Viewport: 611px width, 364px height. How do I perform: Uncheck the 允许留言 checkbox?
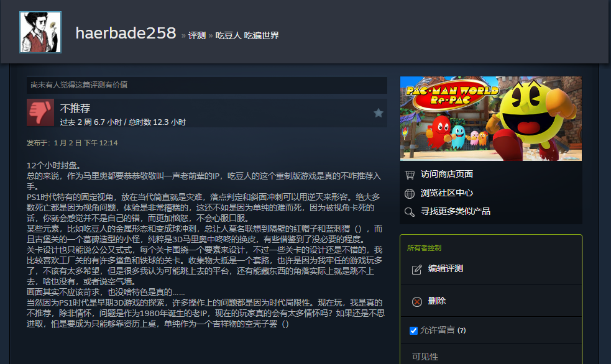point(413,330)
